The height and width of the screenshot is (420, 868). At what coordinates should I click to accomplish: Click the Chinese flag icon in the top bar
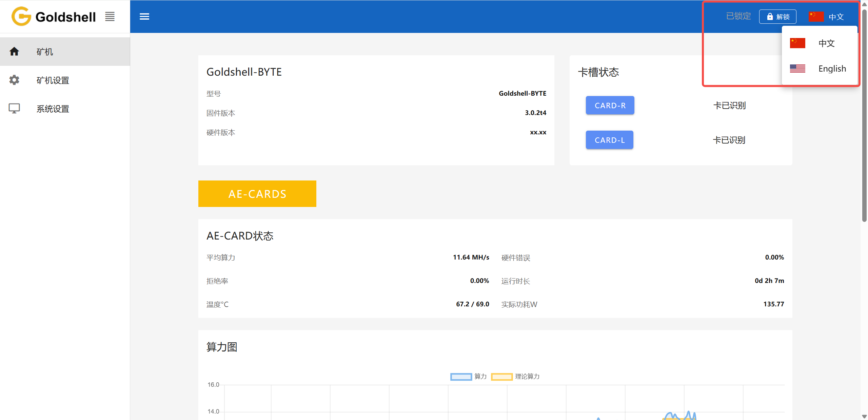click(x=816, y=16)
